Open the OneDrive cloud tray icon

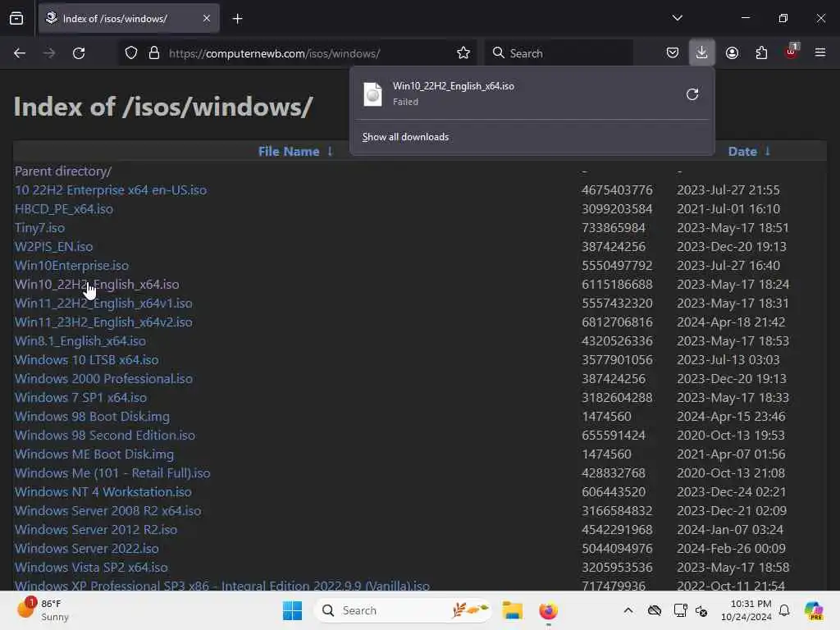coord(655,610)
